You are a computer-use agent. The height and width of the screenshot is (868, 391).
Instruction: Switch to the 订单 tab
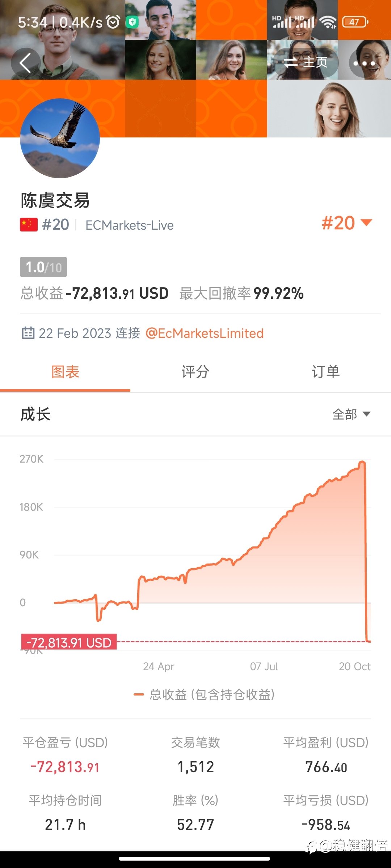coord(326,372)
